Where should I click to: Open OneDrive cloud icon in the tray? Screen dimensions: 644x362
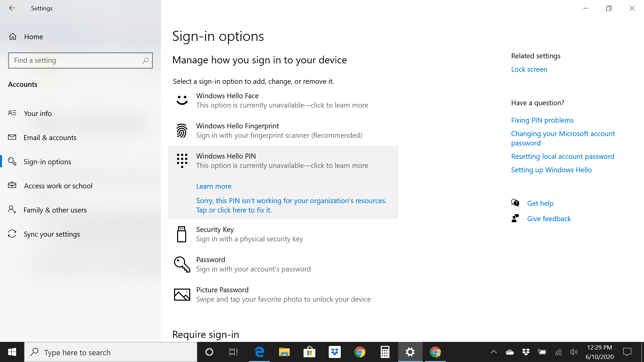509,352
